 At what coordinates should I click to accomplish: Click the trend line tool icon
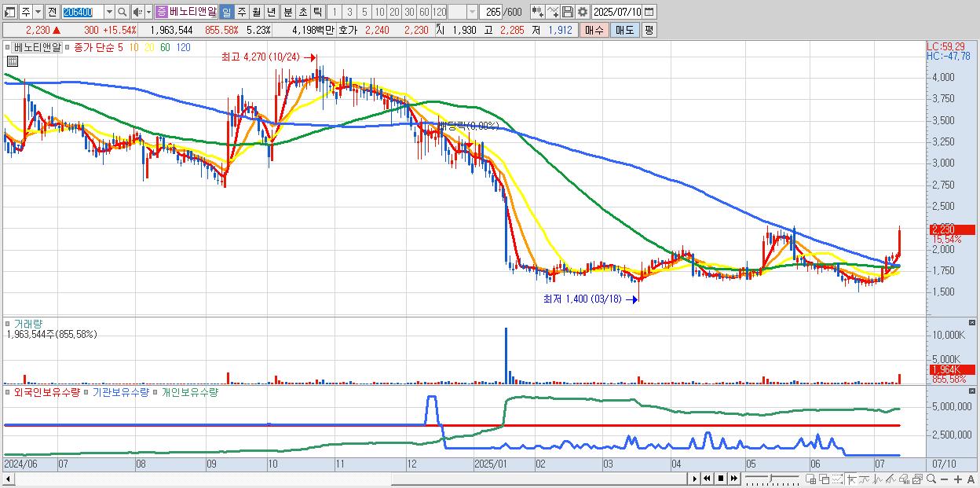click(891, 479)
